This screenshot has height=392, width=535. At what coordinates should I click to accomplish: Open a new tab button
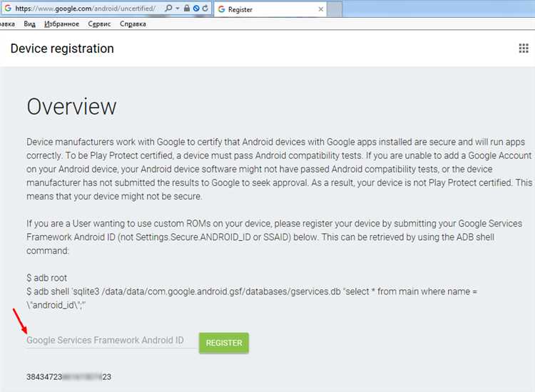[335, 9]
